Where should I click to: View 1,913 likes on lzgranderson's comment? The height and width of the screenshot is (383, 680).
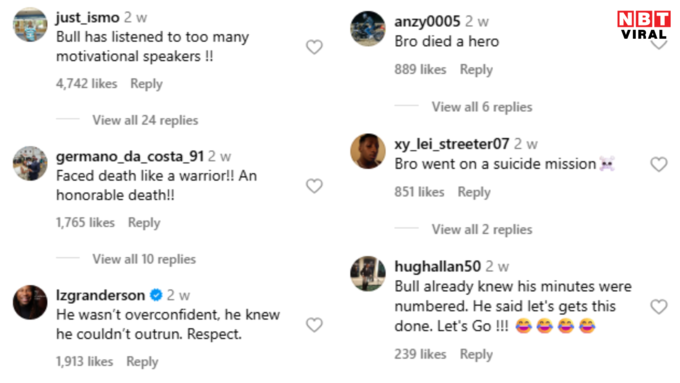85,361
